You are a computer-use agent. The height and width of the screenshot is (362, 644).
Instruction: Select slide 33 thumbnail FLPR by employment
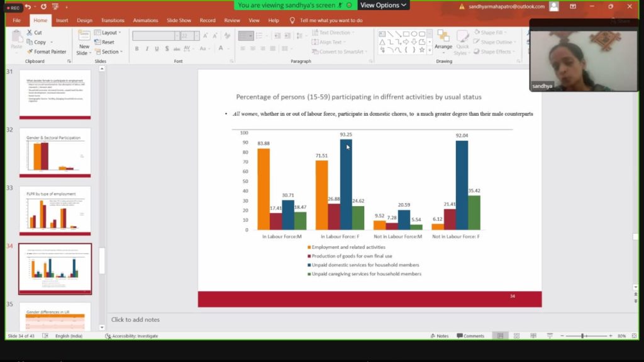pos(55,210)
